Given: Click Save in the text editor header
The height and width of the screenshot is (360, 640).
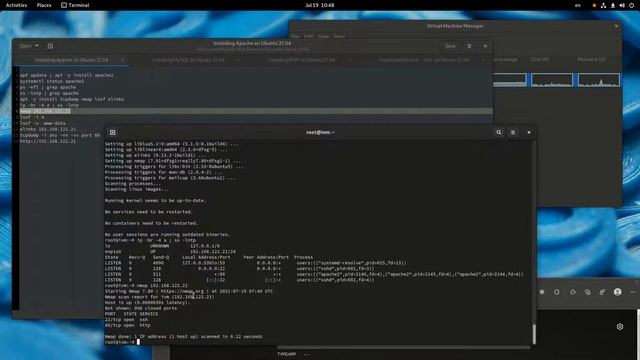Looking at the screenshot, I should pyautogui.click(x=450, y=46).
